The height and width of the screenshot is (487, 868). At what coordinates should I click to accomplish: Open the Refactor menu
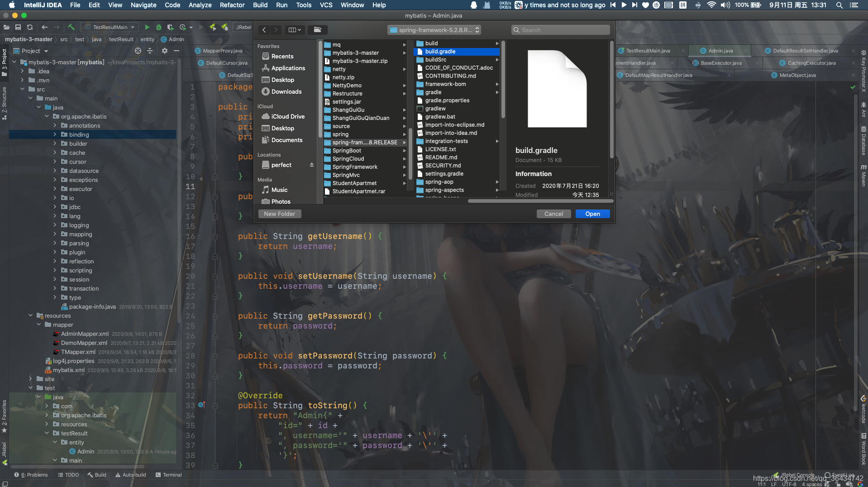tap(232, 5)
